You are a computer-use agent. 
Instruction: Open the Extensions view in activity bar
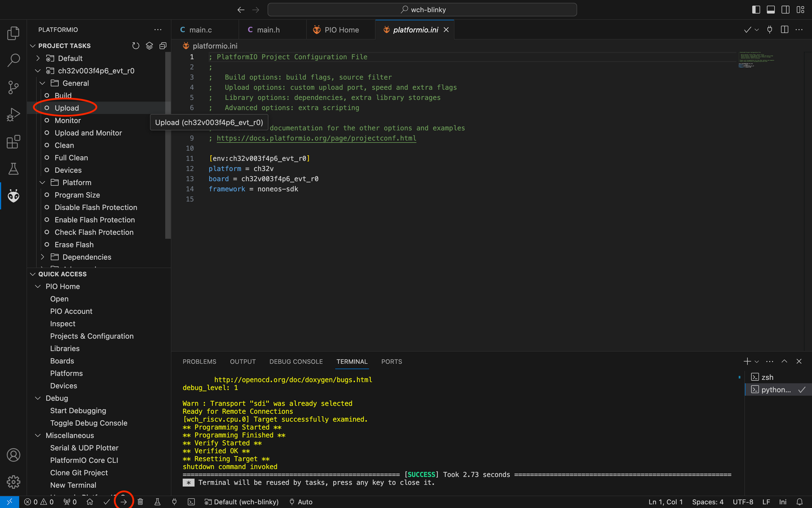click(13, 142)
